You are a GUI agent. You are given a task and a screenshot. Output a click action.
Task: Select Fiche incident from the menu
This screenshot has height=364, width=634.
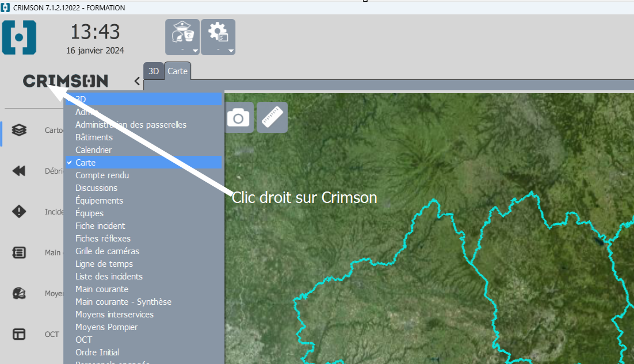100,226
